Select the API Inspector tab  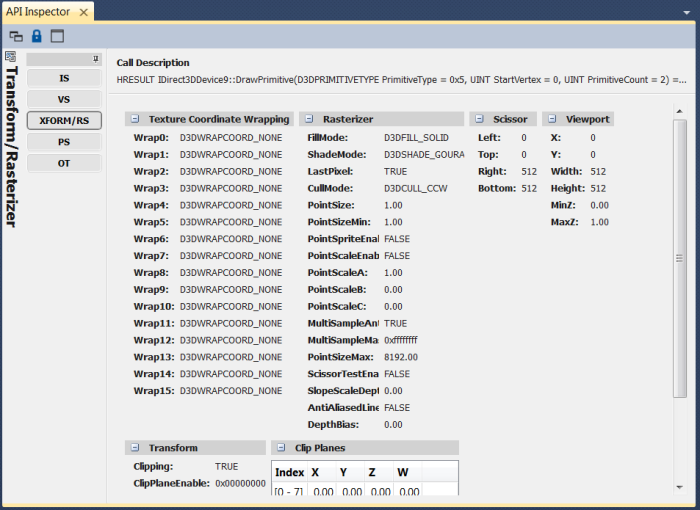40,12
